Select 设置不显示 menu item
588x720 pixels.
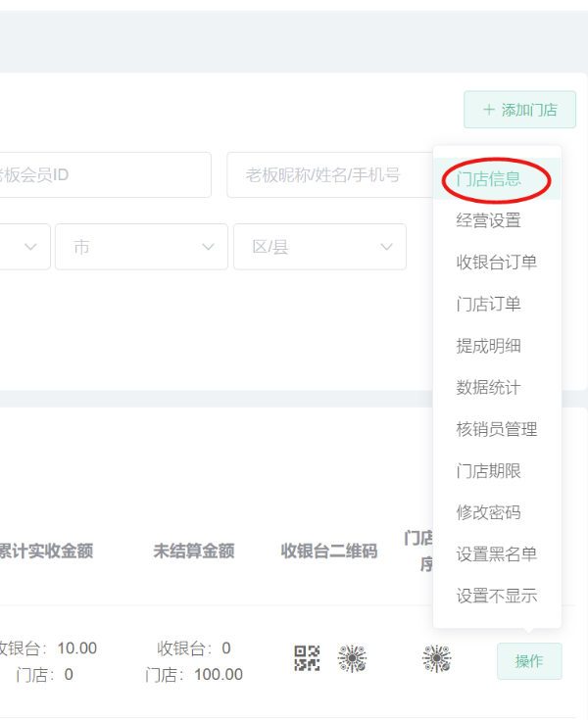tap(496, 596)
